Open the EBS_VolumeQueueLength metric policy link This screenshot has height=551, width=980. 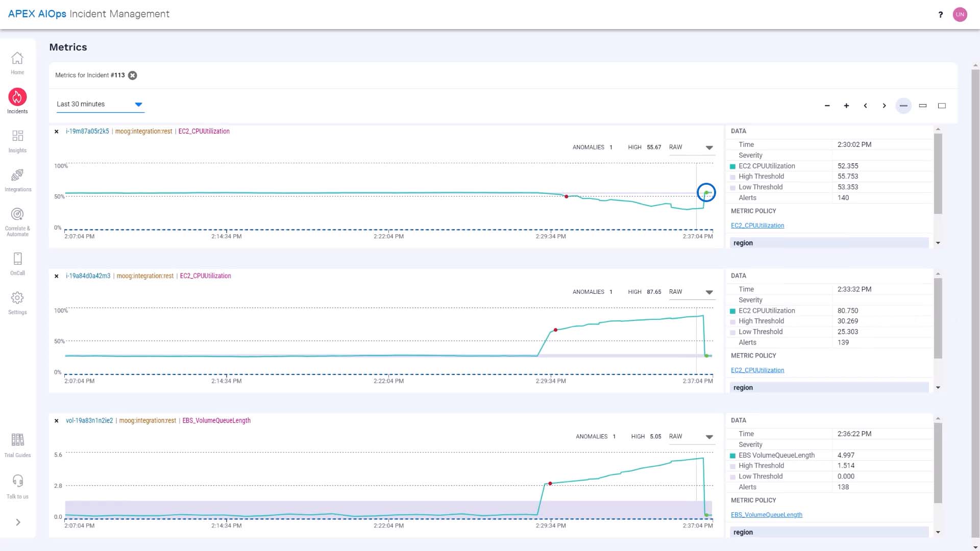(767, 515)
